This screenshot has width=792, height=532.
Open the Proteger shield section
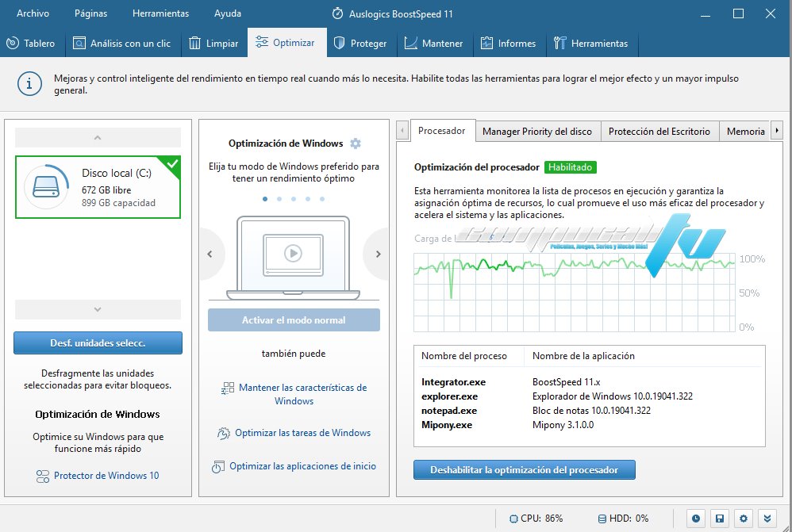[361, 44]
